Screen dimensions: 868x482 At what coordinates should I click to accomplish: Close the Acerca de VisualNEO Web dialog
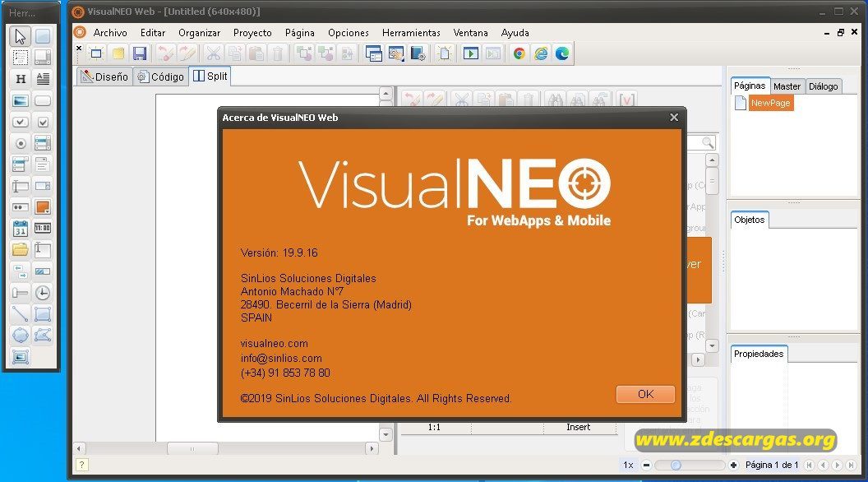(x=674, y=118)
